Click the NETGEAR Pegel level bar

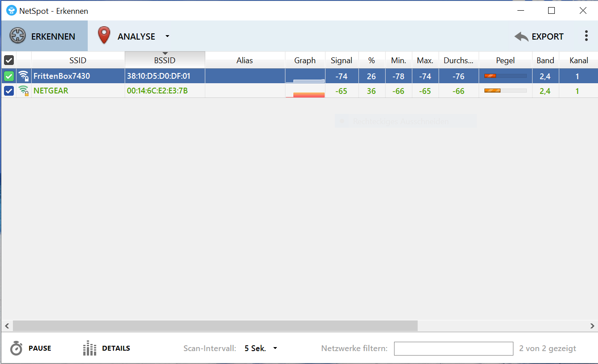[x=505, y=91]
